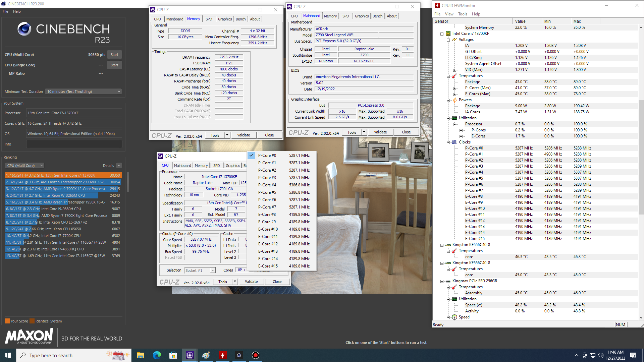Open the notification center icon
The height and width of the screenshot is (362, 644).
pos(633,355)
